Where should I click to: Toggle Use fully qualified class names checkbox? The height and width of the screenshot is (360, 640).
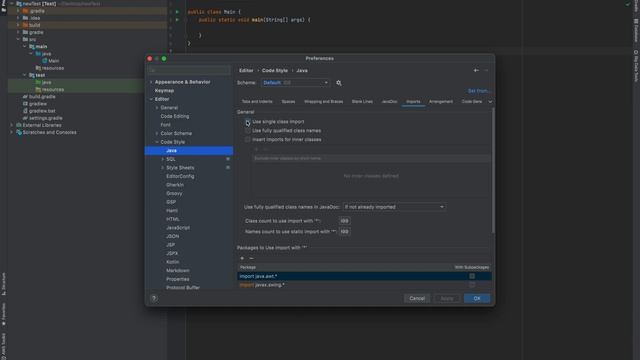(x=248, y=131)
